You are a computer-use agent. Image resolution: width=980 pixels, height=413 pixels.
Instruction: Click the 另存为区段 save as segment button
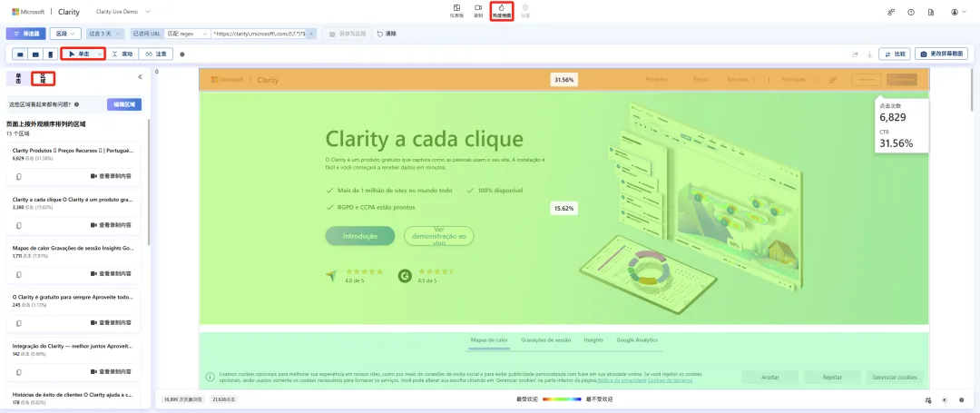[x=348, y=34]
